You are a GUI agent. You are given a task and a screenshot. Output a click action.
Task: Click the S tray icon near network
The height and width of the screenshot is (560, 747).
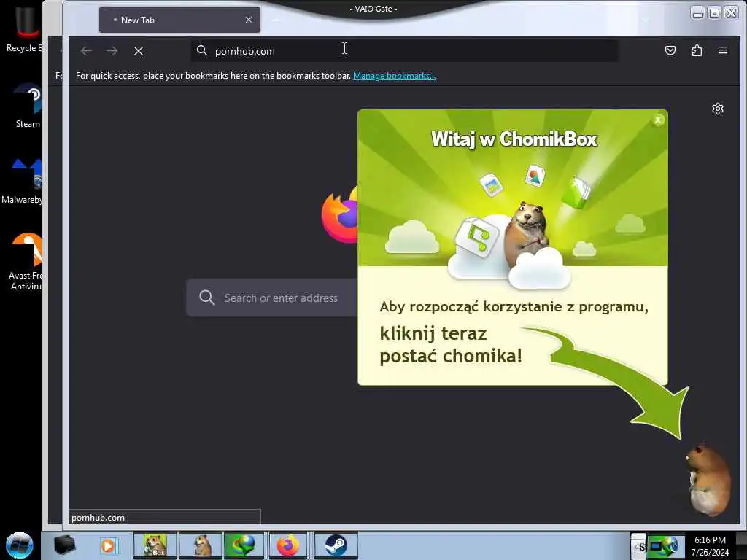pyautogui.click(x=639, y=547)
